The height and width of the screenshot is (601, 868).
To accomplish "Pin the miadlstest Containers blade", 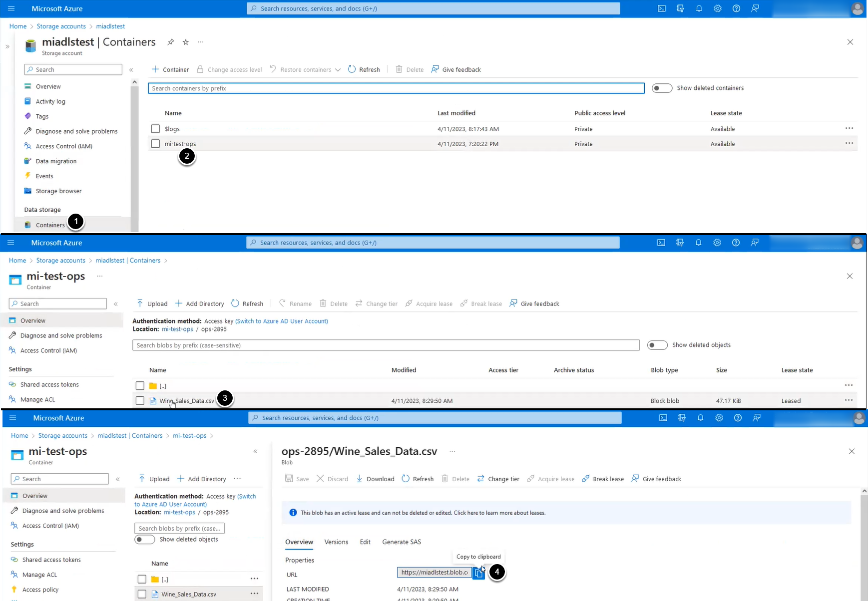I will click(171, 42).
